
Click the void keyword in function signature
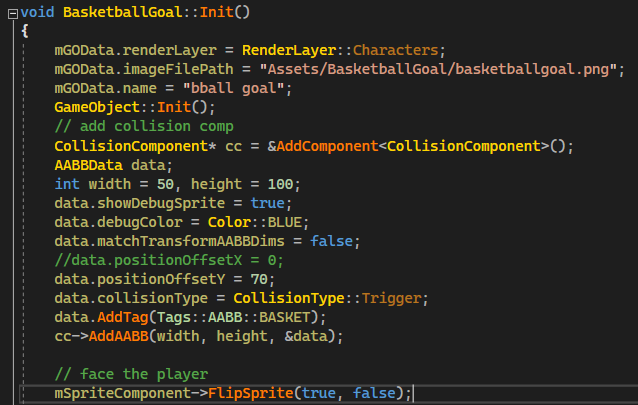(x=37, y=12)
